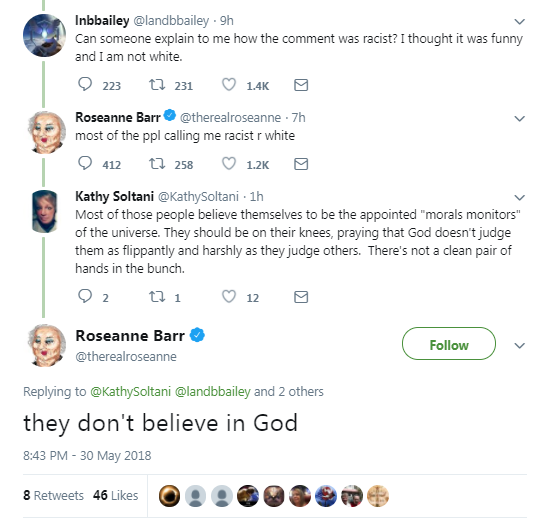Retweet Roseanne's tweet showing 258 retweets

[157, 164]
